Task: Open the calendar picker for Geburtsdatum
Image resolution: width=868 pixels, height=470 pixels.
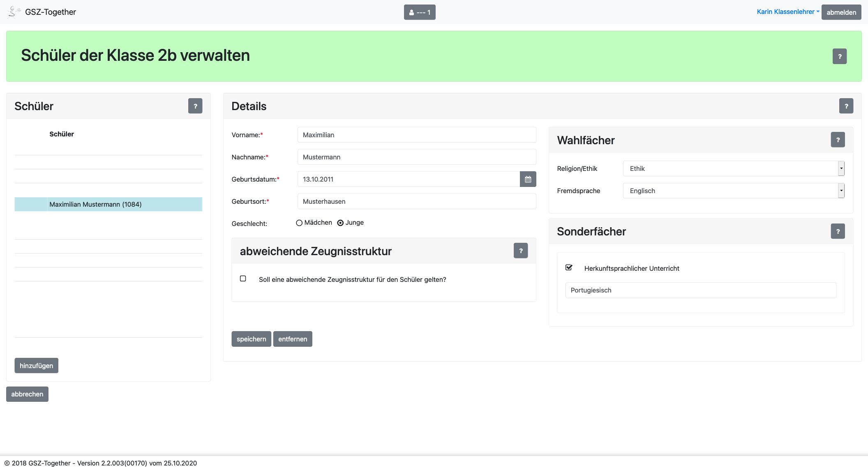Action: (528, 179)
